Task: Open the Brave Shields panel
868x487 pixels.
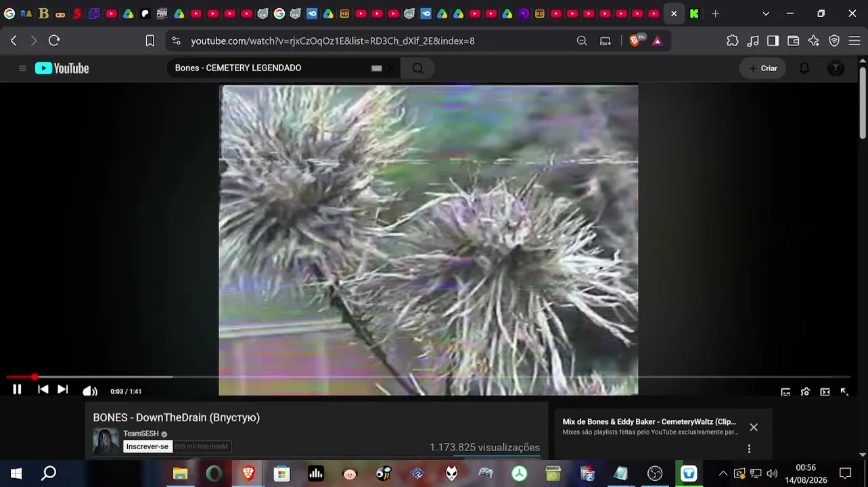Action: click(x=636, y=41)
